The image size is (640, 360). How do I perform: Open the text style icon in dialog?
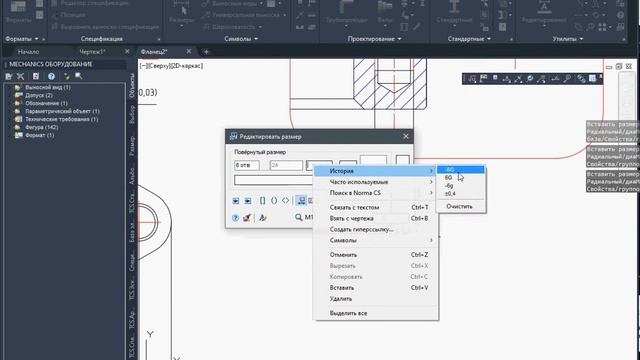263,218
